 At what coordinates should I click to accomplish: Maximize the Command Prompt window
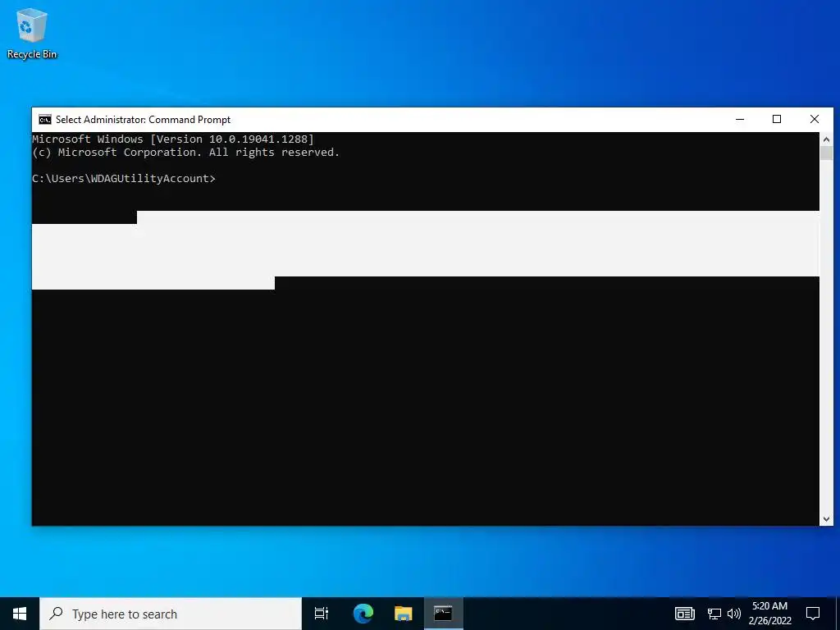[777, 120]
